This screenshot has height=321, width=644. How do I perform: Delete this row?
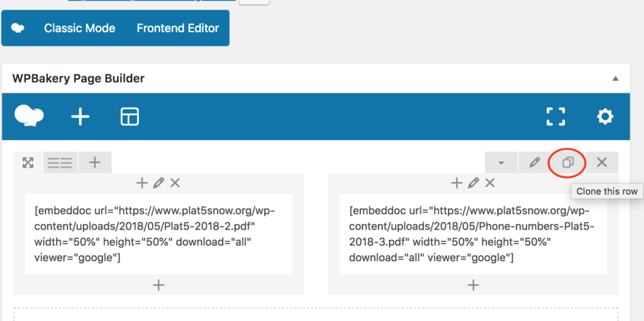[602, 163]
